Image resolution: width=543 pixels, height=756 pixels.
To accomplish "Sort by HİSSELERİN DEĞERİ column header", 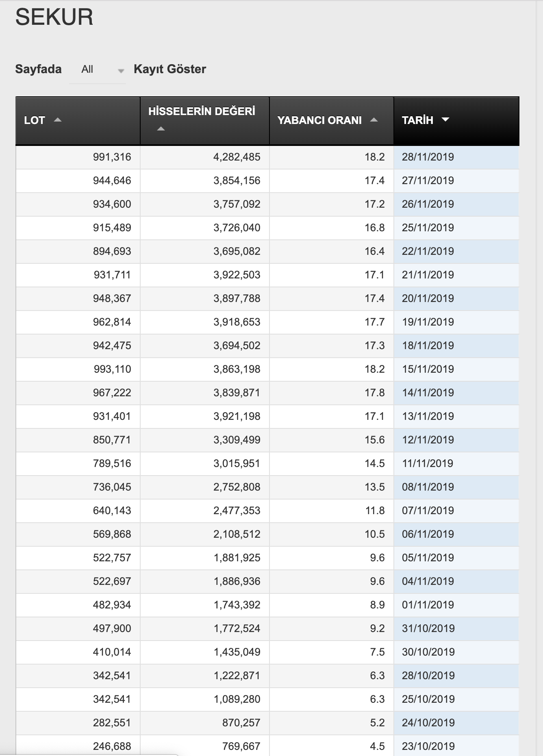I will (x=205, y=121).
